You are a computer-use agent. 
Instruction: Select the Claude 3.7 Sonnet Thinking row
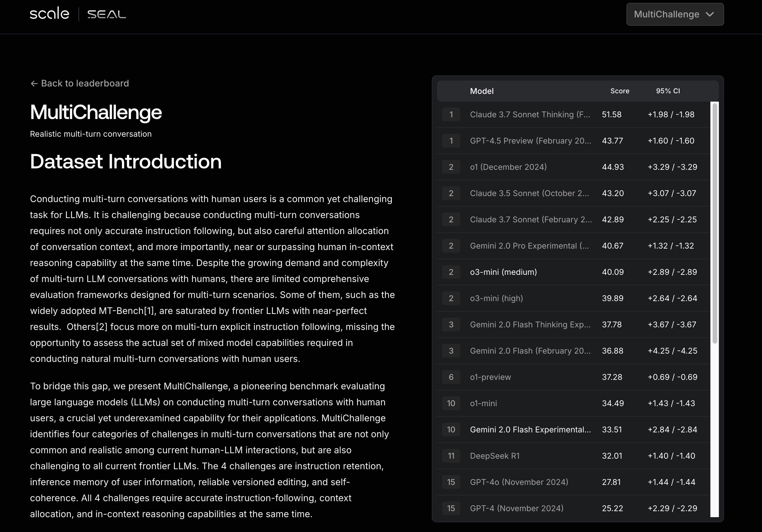point(530,114)
